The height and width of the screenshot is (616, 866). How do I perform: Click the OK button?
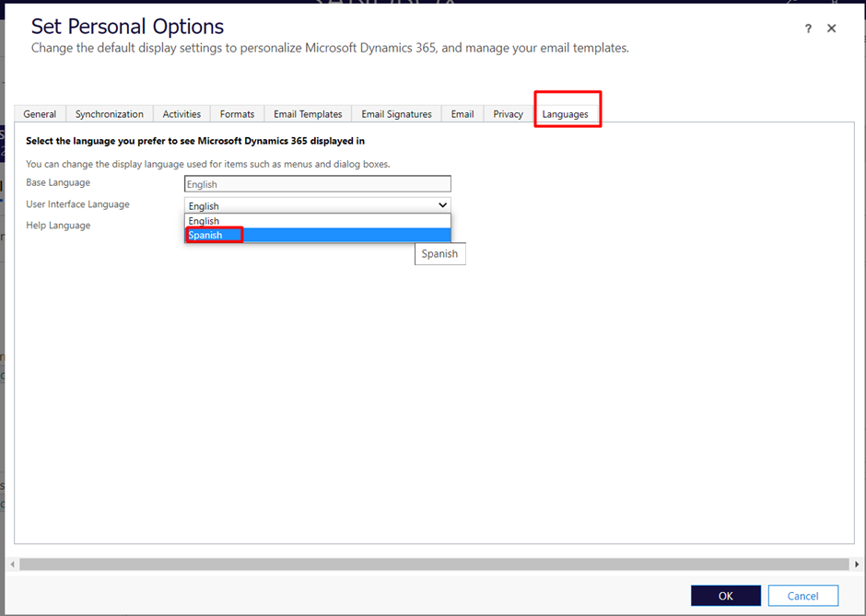726,596
